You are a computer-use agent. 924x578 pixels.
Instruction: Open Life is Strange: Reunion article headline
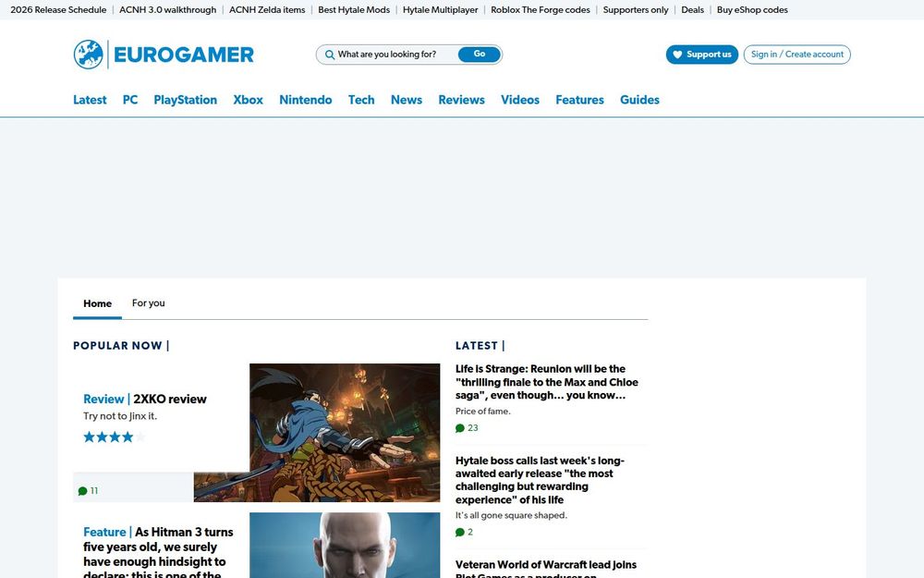coord(547,382)
